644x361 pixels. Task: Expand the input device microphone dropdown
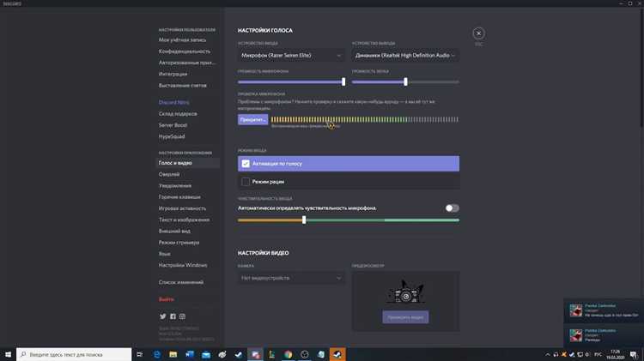292,55
